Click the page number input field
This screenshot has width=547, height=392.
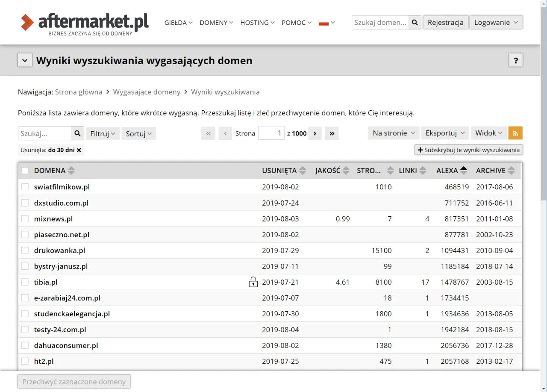pyautogui.click(x=271, y=133)
